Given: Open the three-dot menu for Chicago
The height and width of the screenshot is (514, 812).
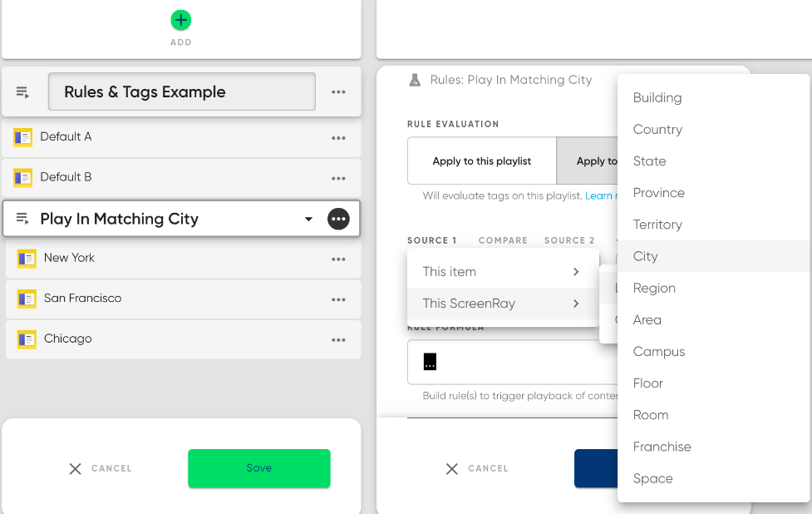Looking at the screenshot, I should pos(338,340).
